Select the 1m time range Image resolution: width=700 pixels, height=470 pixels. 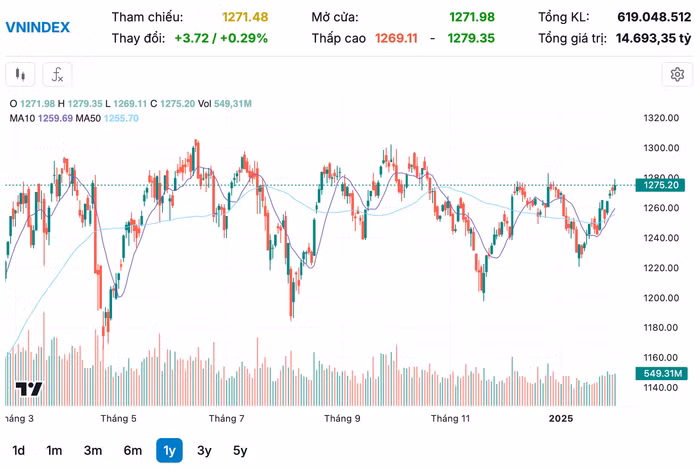coord(54,450)
